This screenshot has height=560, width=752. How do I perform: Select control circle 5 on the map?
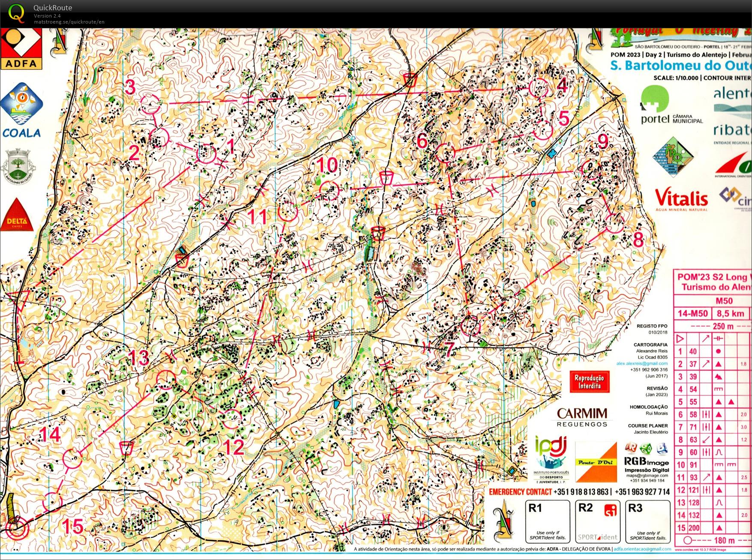(x=542, y=131)
